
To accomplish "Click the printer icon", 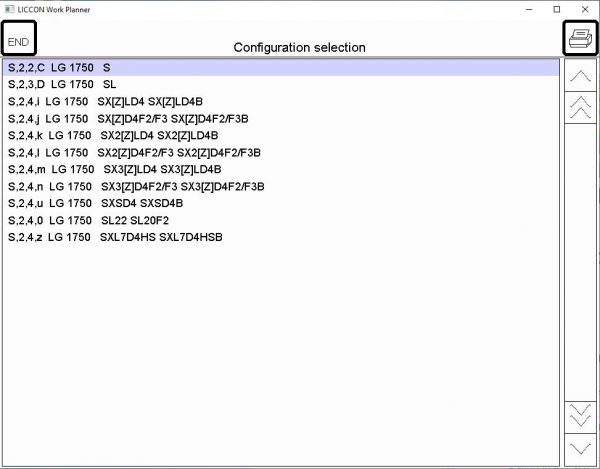I will tap(580, 38).
